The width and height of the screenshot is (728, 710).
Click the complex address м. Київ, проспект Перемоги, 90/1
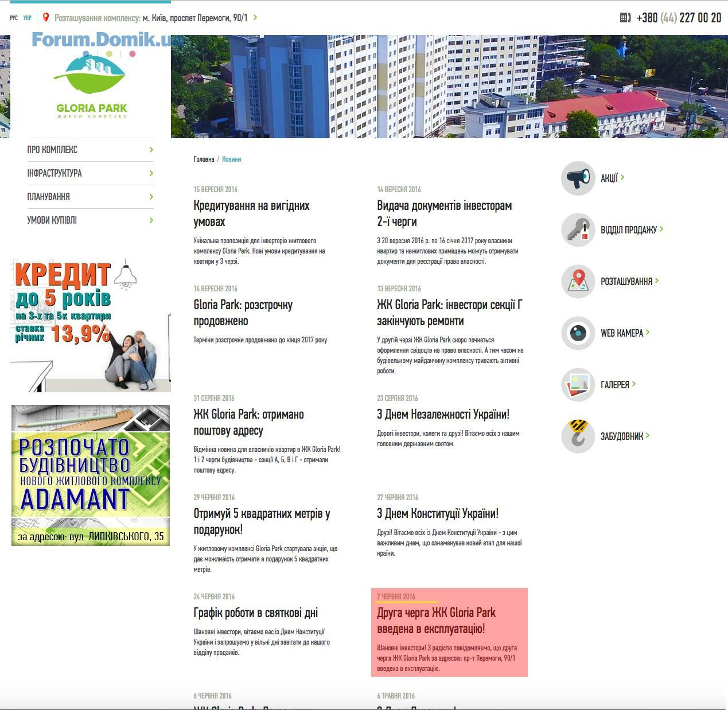195,18
